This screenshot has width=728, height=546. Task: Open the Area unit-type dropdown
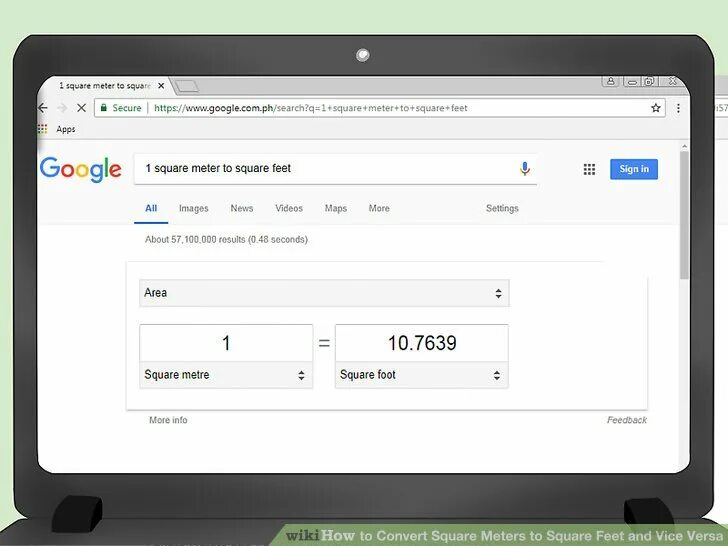324,293
